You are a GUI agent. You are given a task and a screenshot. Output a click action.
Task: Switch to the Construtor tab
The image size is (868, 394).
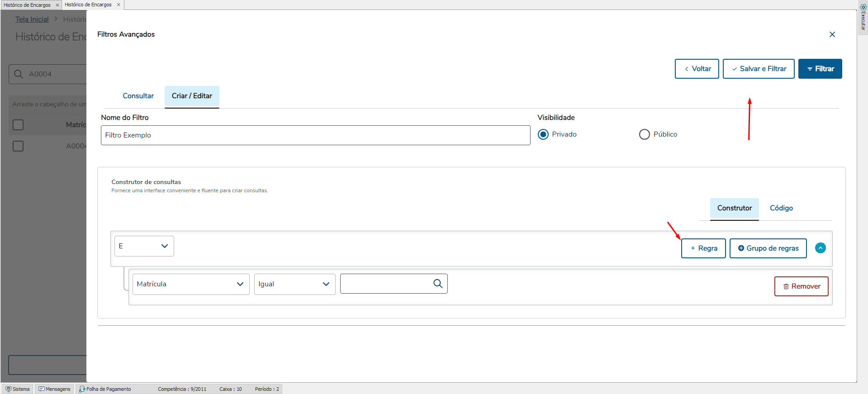click(734, 208)
